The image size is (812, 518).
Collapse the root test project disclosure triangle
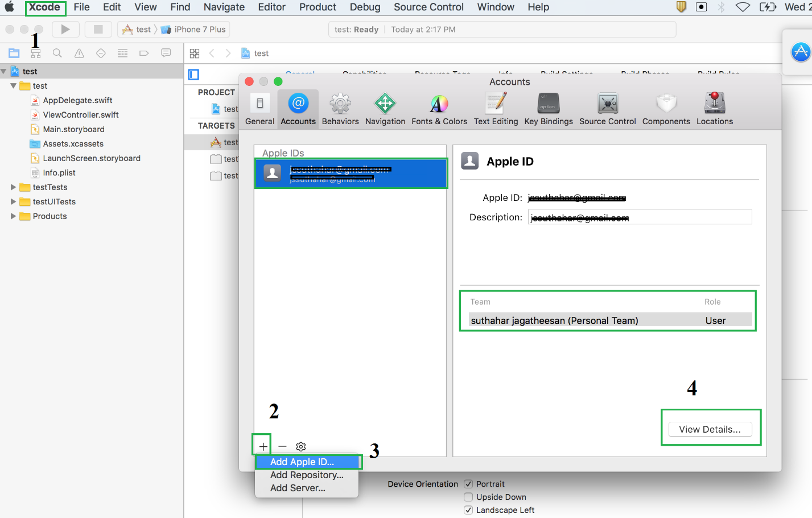click(4, 71)
